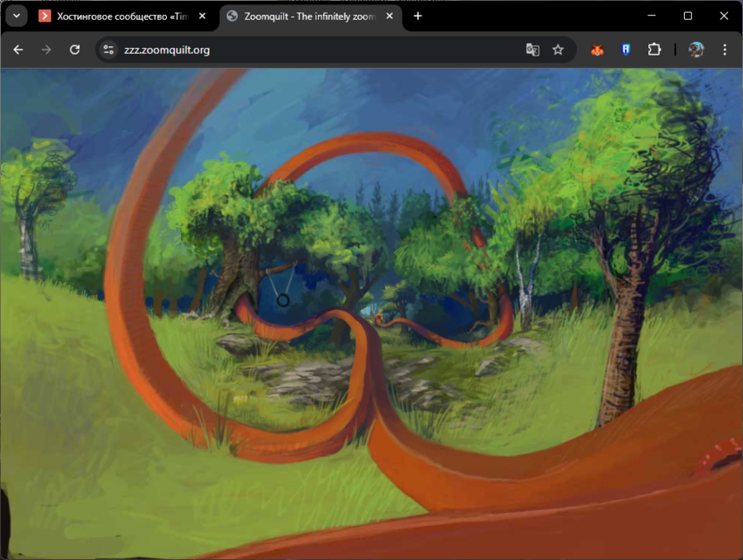View site information icon
The width and height of the screenshot is (743, 560).
pos(109,50)
